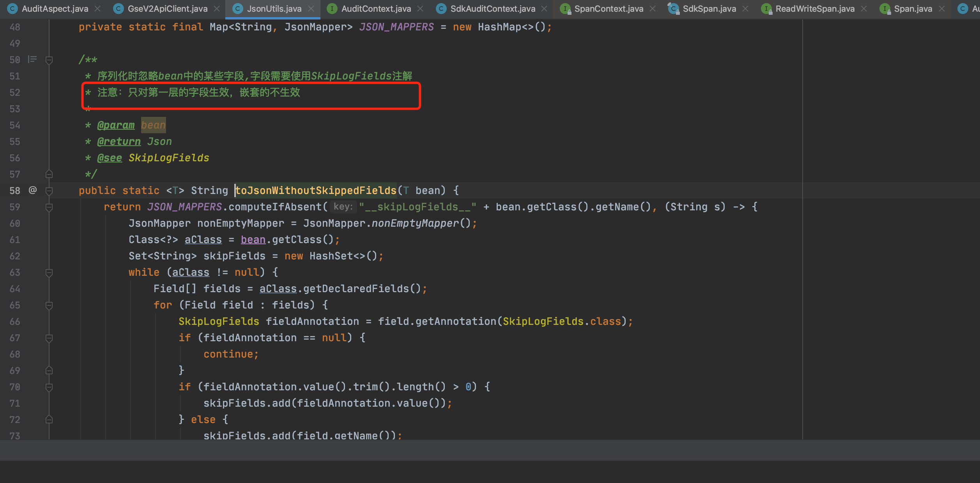This screenshot has width=980, height=483.
Task: Collapse the toJsonWithoutSkippedFields method fold arrow
Action: (49, 190)
